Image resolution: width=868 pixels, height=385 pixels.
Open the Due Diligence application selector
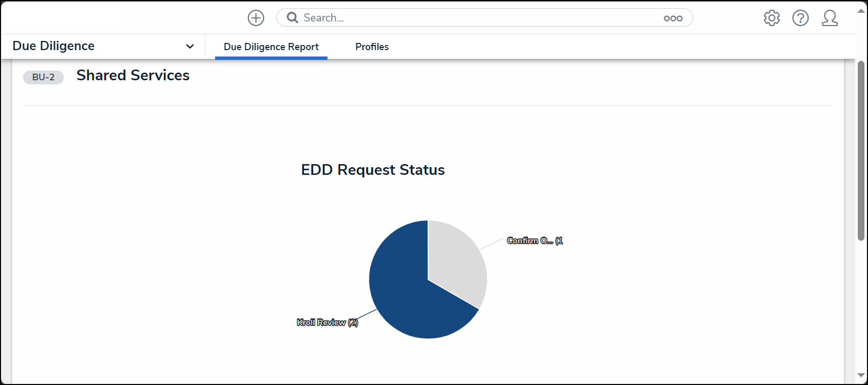tap(103, 46)
